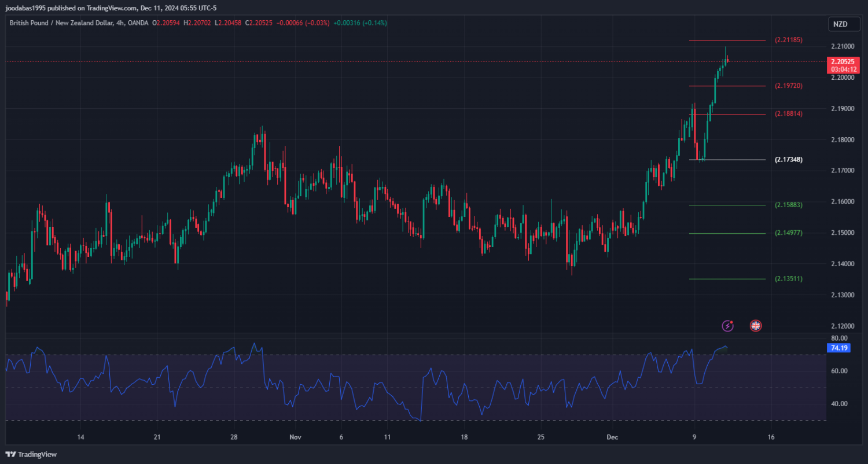Open the NZD currency selector
The width and height of the screenshot is (868, 464).
pos(840,24)
